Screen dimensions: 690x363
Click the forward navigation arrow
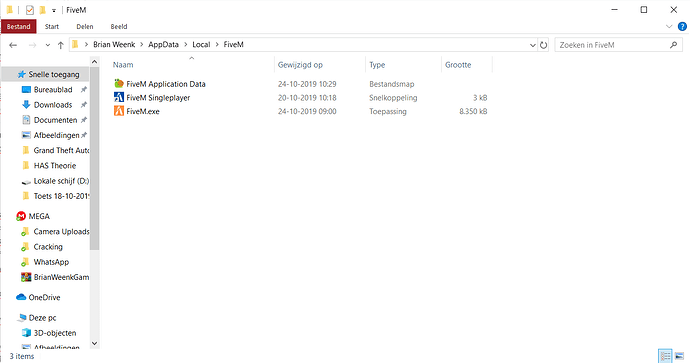tap(32, 45)
